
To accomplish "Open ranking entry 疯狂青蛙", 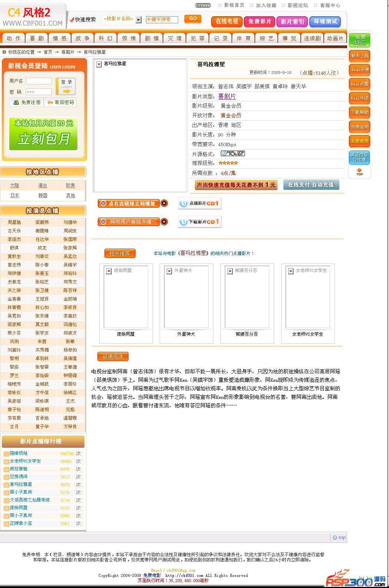I will pyautogui.click(x=19, y=469).
